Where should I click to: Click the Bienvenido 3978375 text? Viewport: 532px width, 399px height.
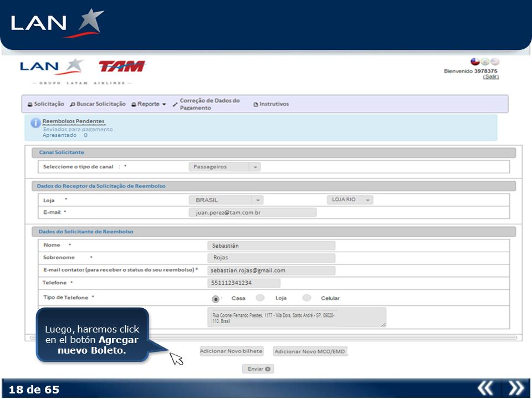click(470, 71)
